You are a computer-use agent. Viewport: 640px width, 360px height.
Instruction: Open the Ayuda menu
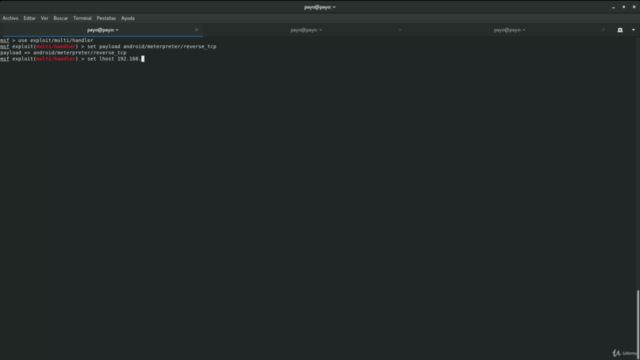(128, 18)
